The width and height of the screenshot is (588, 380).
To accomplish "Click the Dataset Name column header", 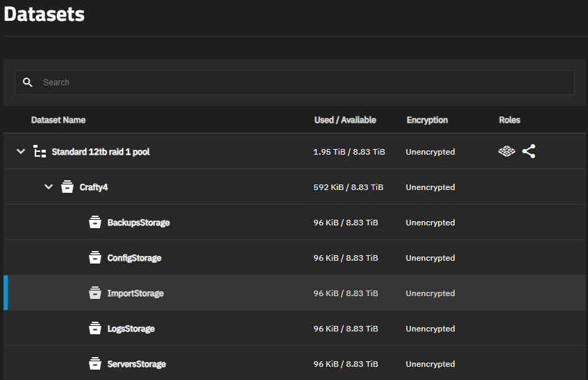I will pos(58,120).
